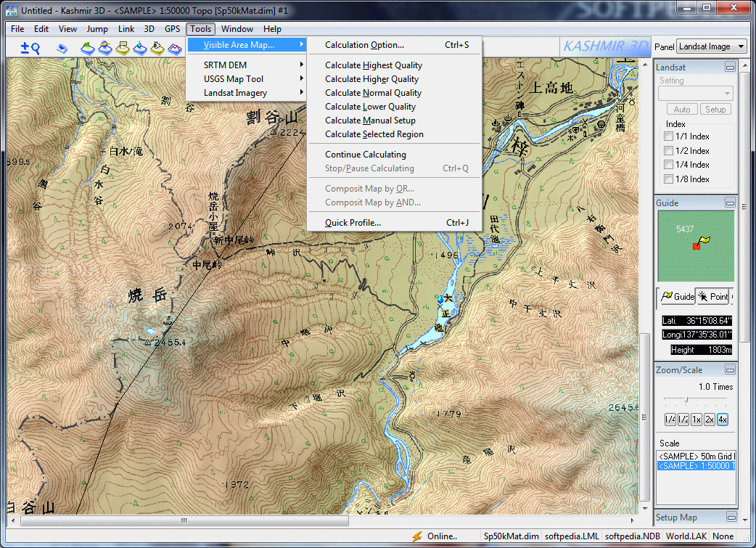Open the Help menu
The image size is (756, 548).
272,29
